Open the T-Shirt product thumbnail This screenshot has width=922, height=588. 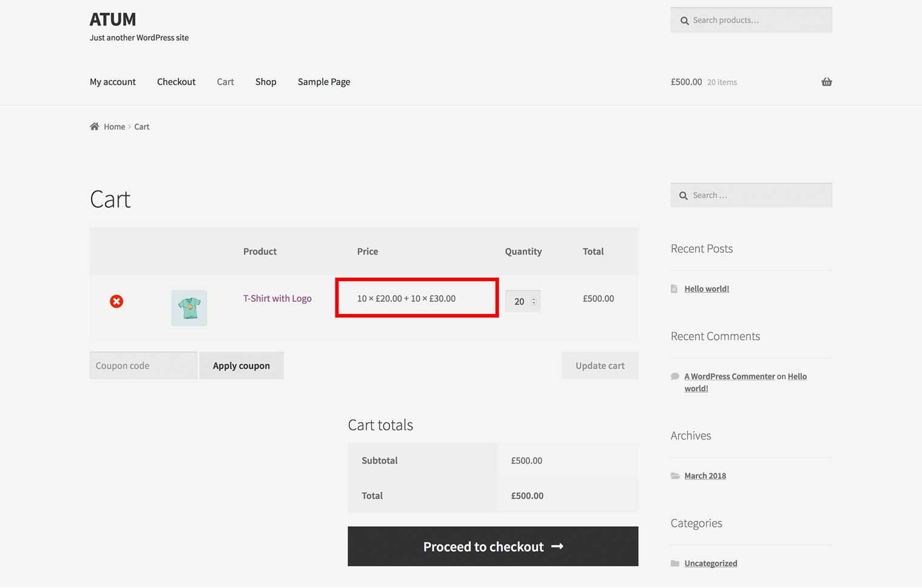pyautogui.click(x=189, y=308)
